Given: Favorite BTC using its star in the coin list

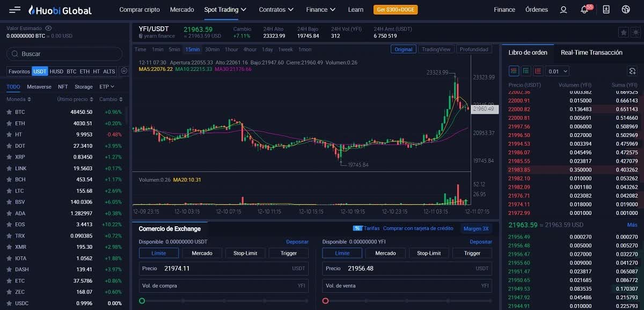Looking at the screenshot, I should tap(9, 112).
